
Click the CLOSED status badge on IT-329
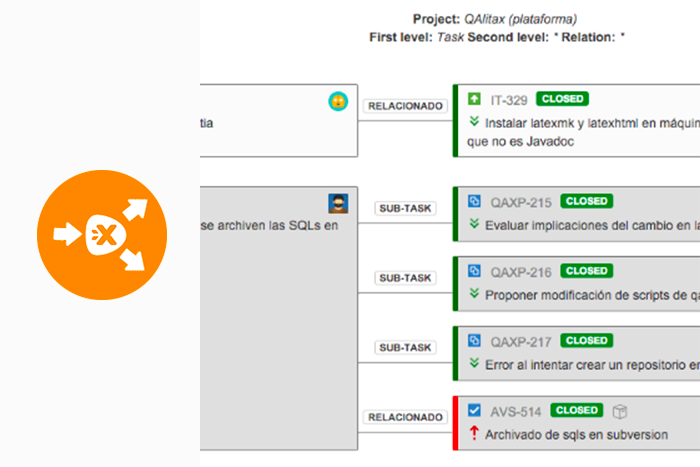coord(562,99)
